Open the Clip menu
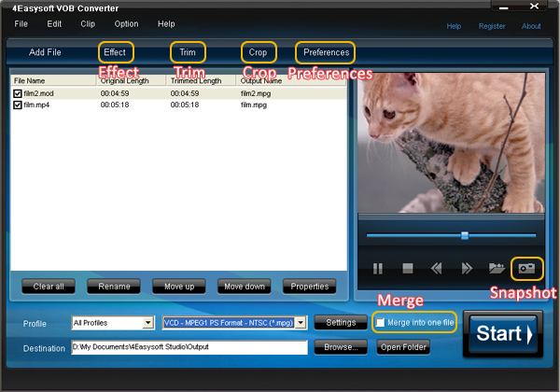 [x=88, y=24]
